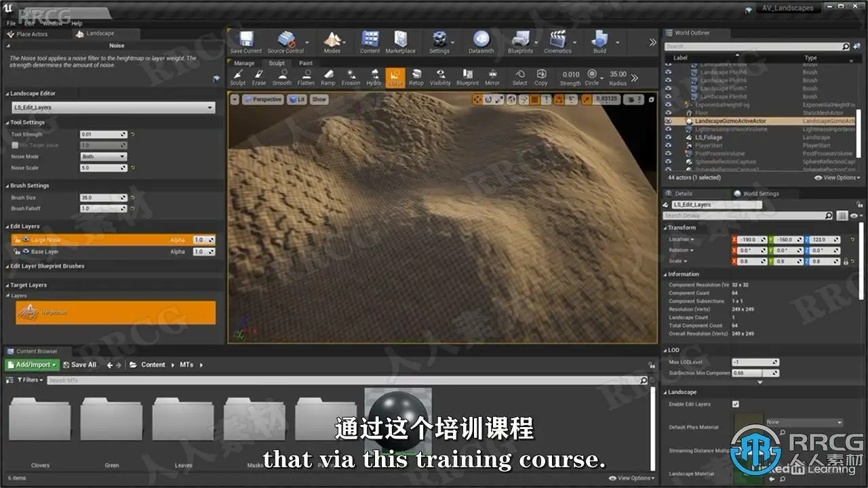The width and height of the screenshot is (868, 488).
Task: Select the Hydro erosion tool
Action: 374,78
